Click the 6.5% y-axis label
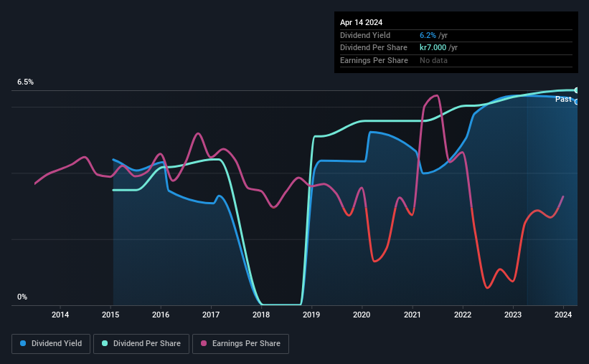Viewport: 589px width, 364px height. coord(25,82)
